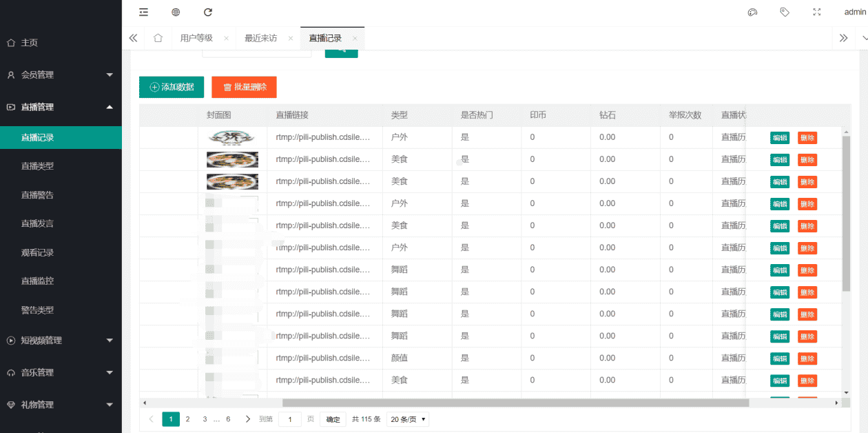Open 直播类型 in the sidebar
Viewport: 868px width, 433px height.
[x=38, y=166]
